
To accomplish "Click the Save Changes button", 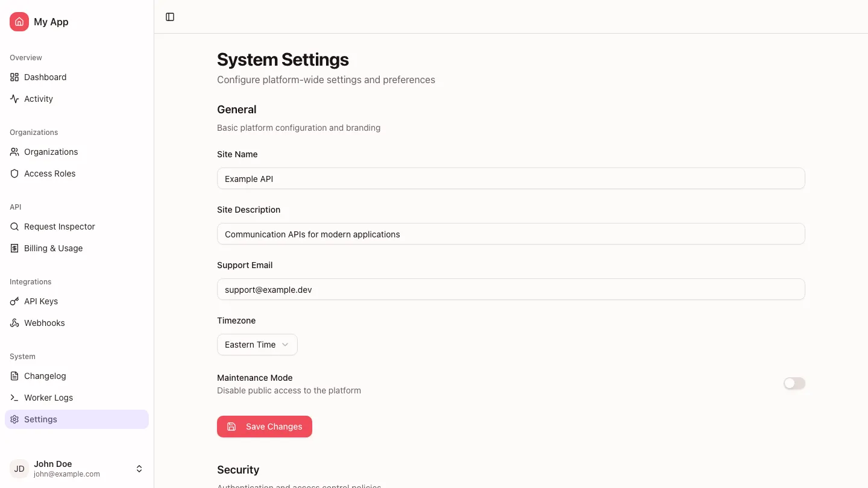I will click(264, 427).
